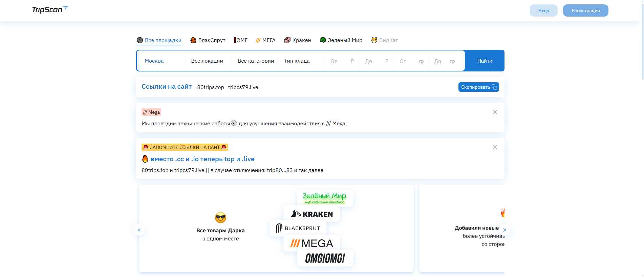Click the OMG!OMG! logo in the banner
Viewport: 644px width, 277px height.
[x=325, y=258]
